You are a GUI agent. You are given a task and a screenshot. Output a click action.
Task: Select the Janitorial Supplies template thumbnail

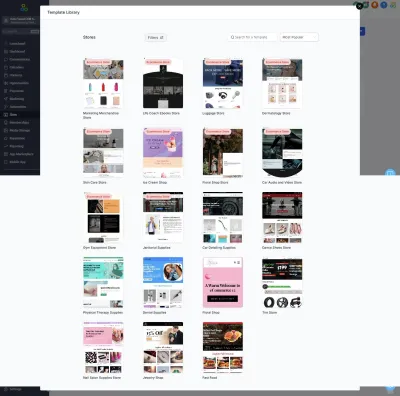(163, 217)
